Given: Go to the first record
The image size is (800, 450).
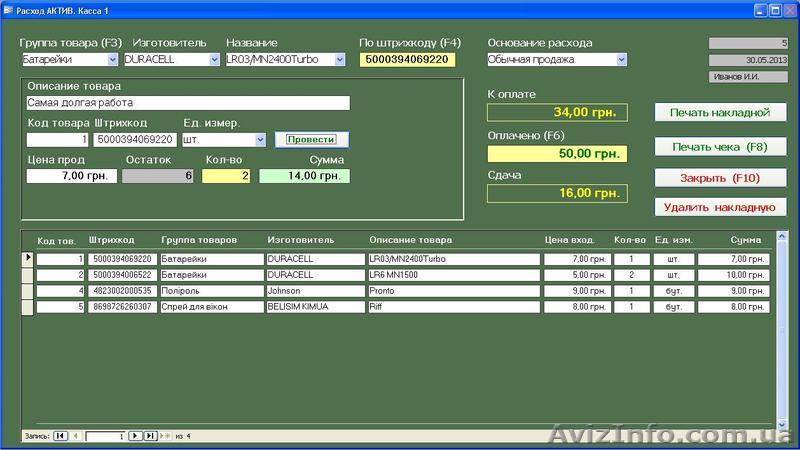Looking at the screenshot, I should (x=60, y=436).
